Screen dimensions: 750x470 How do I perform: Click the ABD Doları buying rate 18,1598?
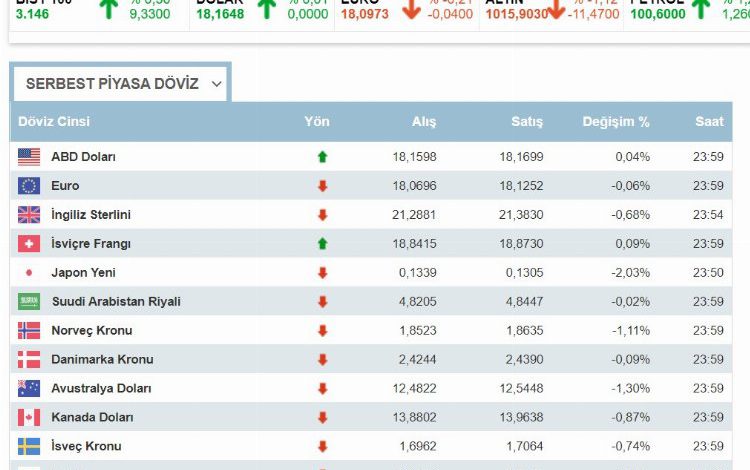(x=414, y=157)
